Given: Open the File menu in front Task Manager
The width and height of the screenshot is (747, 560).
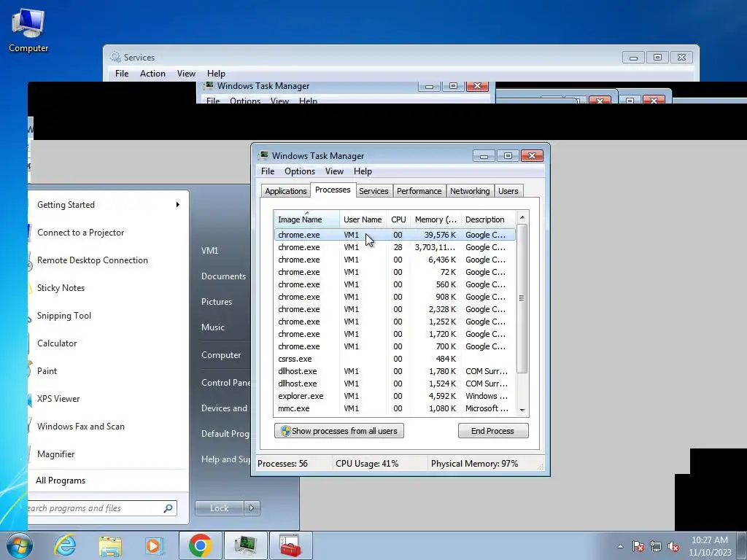Looking at the screenshot, I should [268, 171].
